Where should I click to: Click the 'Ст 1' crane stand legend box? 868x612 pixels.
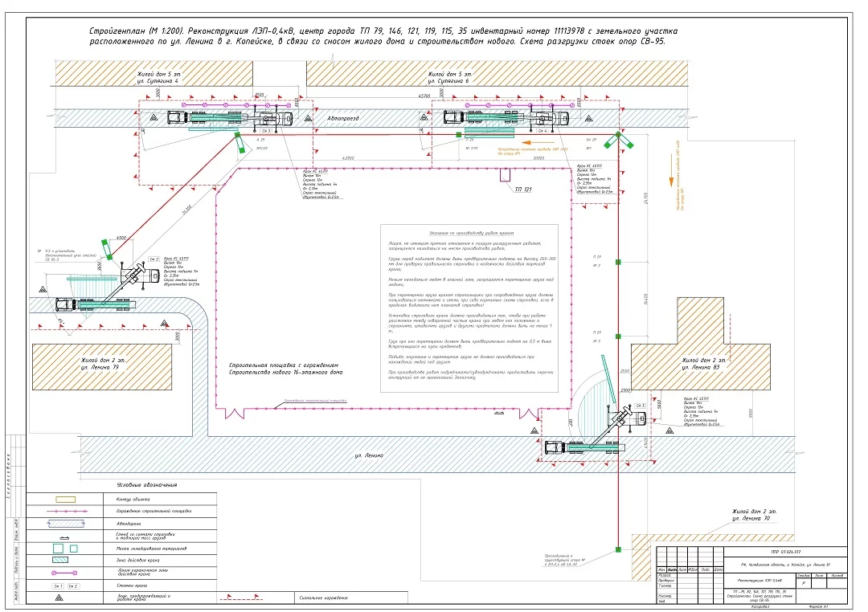[x=58, y=586]
